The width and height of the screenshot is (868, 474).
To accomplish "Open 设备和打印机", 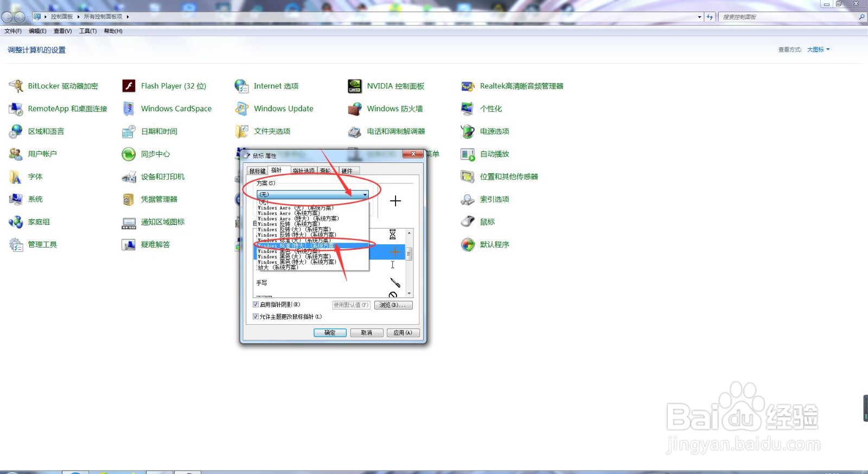I will pos(153,176).
